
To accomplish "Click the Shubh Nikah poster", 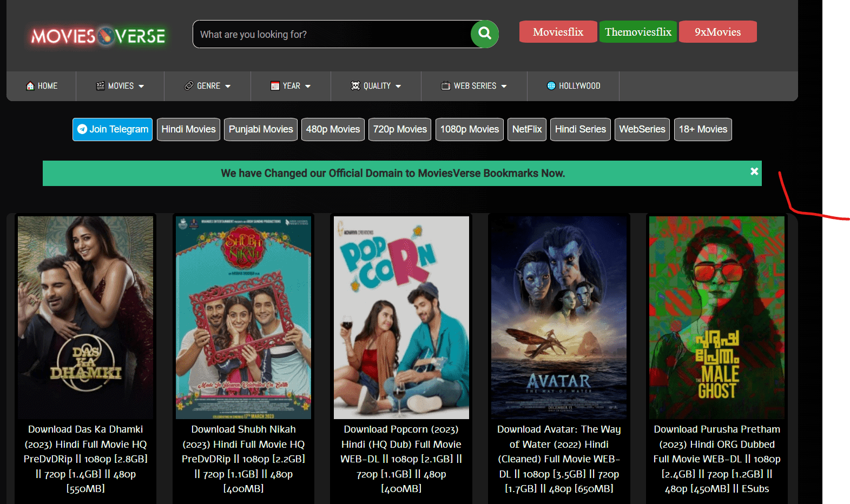I will coord(243,317).
